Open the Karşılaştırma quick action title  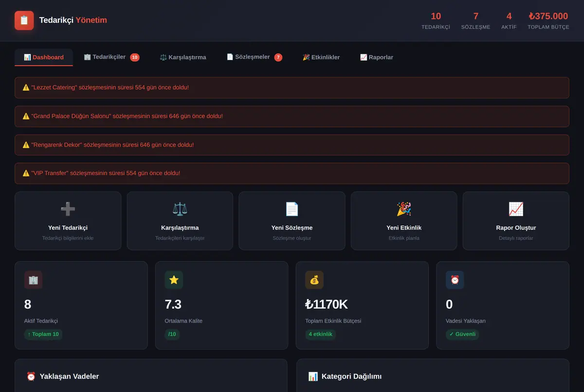(180, 228)
